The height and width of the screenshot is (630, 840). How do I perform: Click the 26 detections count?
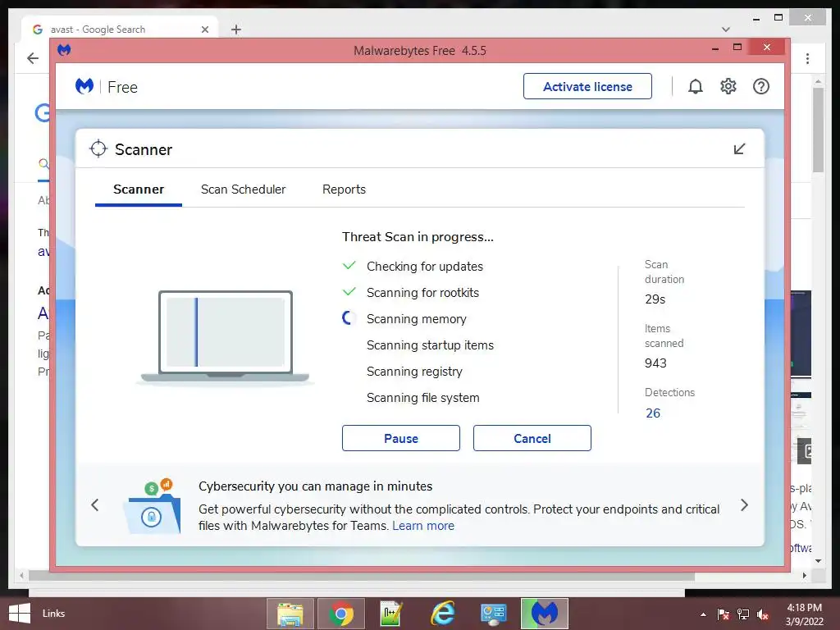[x=653, y=413]
